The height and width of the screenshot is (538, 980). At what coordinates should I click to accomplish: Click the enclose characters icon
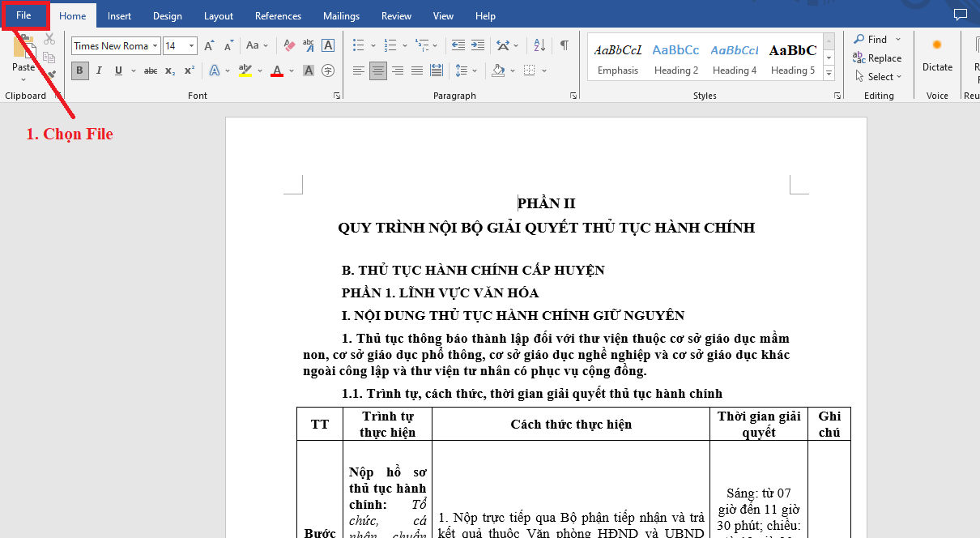pyautogui.click(x=328, y=70)
